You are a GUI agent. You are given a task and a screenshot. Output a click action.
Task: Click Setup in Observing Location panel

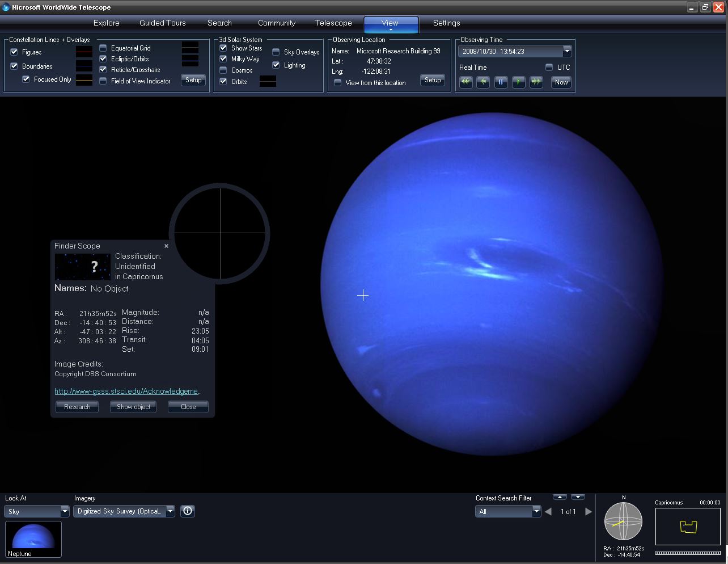point(433,80)
